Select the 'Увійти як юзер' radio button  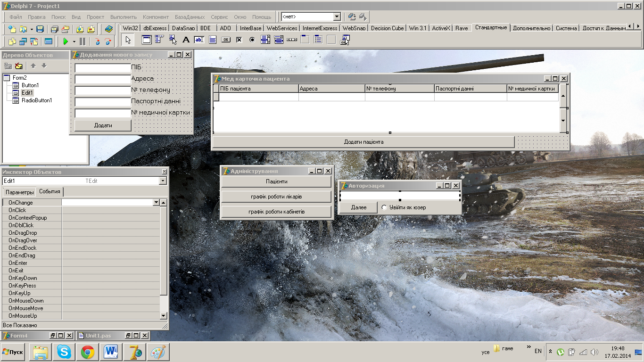384,207
